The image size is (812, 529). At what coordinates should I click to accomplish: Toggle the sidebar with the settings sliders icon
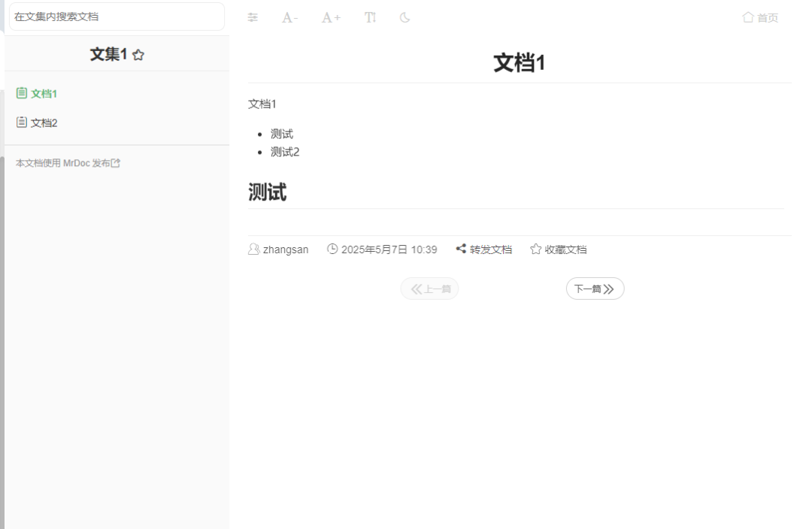253,17
